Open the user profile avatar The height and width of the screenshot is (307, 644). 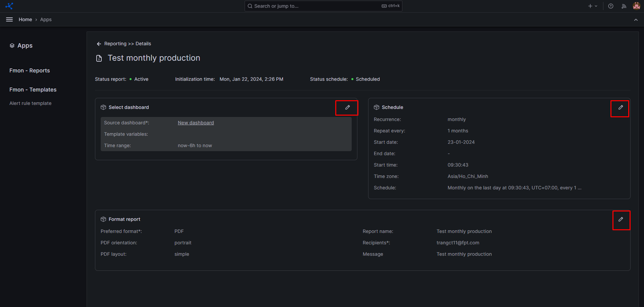[636, 6]
